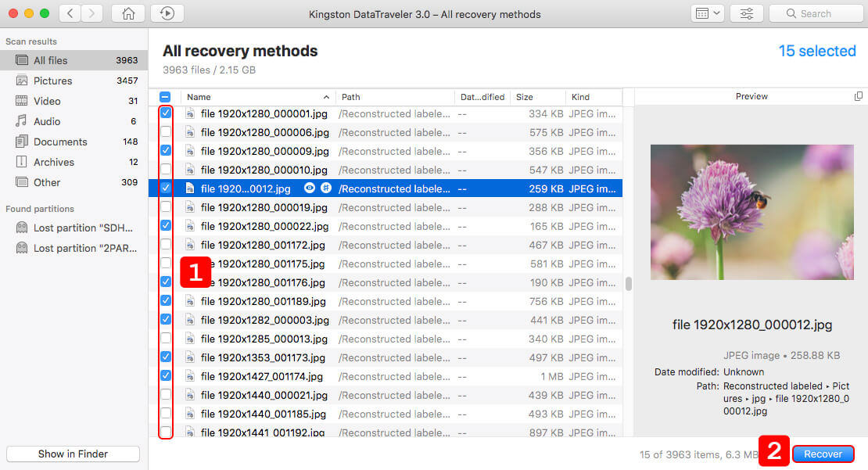Focus the Search field
Image resolution: width=868 pixels, height=470 pixels.
816,13
